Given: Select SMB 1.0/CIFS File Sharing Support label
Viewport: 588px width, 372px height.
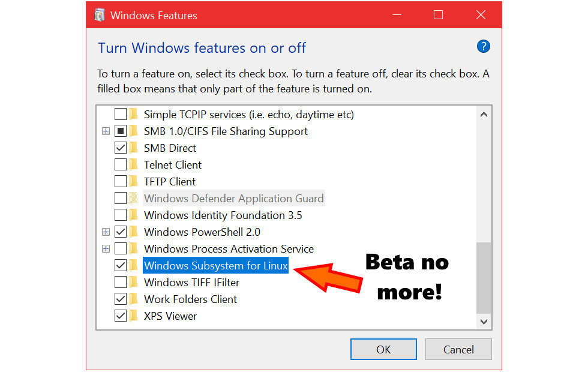Looking at the screenshot, I should [226, 131].
